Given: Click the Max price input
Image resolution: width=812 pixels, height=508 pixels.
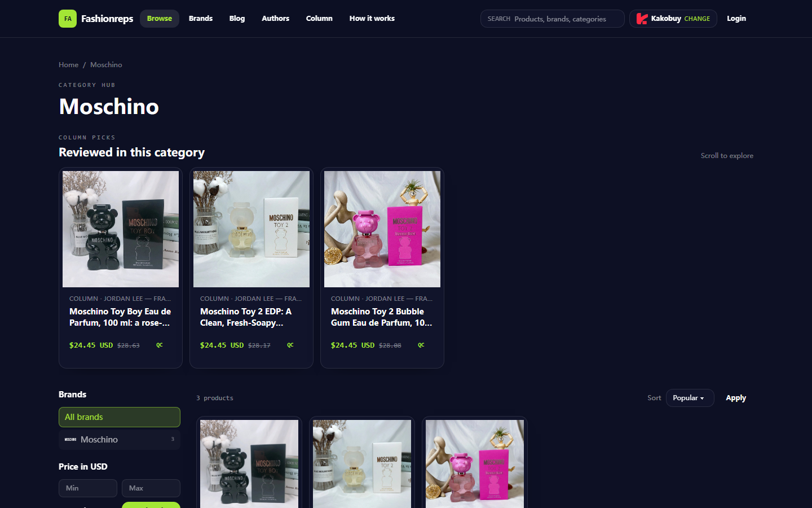Looking at the screenshot, I should point(151,488).
